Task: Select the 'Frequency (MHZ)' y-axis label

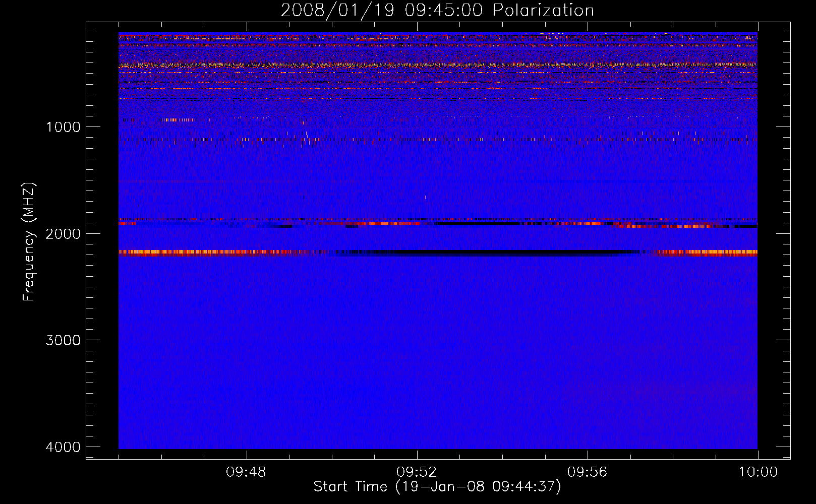Action: click(x=29, y=242)
